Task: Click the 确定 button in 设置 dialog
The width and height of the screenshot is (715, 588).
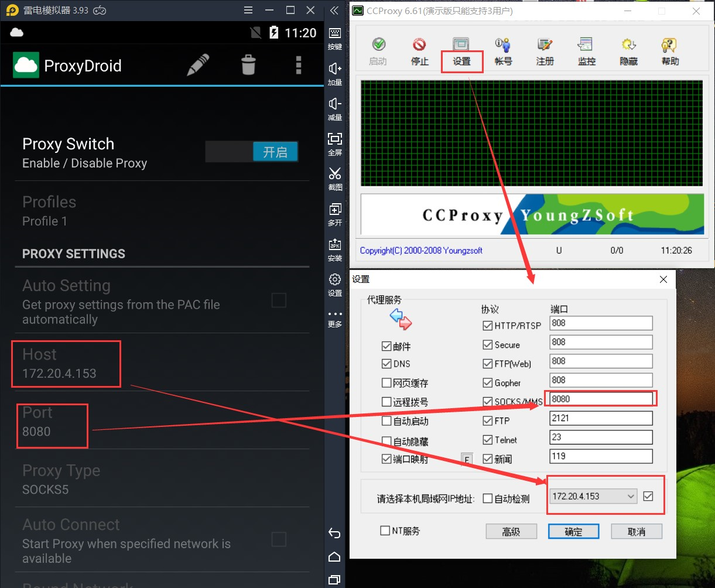Action: (x=573, y=531)
